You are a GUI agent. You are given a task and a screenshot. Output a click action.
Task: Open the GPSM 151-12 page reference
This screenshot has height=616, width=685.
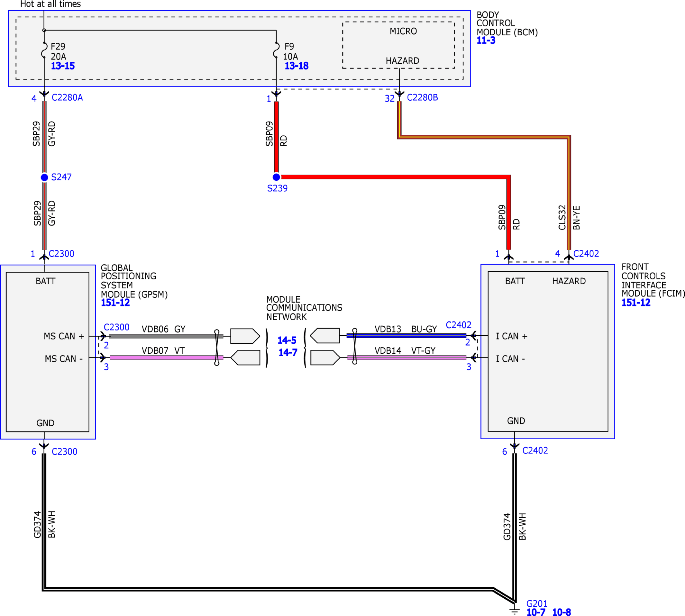click(x=115, y=303)
